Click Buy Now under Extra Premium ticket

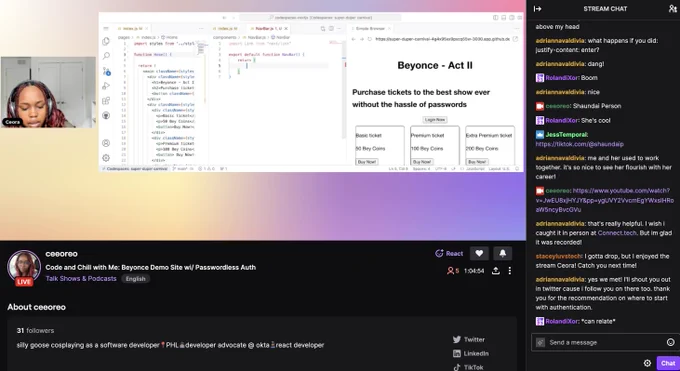(x=477, y=162)
